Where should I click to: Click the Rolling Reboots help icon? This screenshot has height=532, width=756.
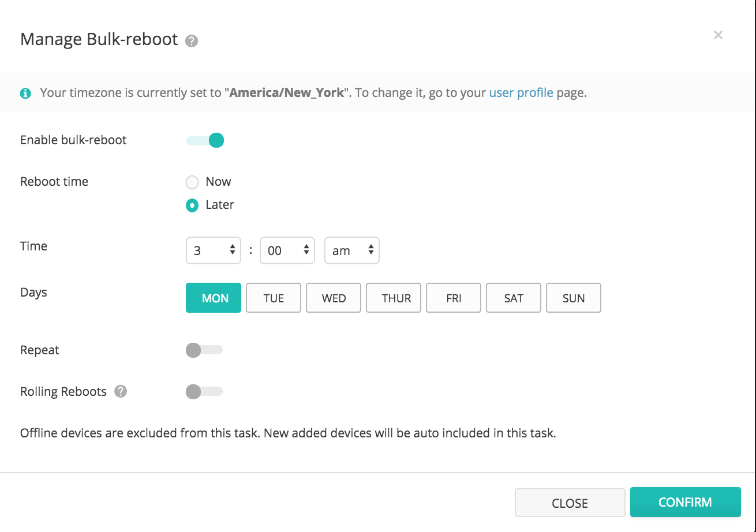tap(120, 391)
